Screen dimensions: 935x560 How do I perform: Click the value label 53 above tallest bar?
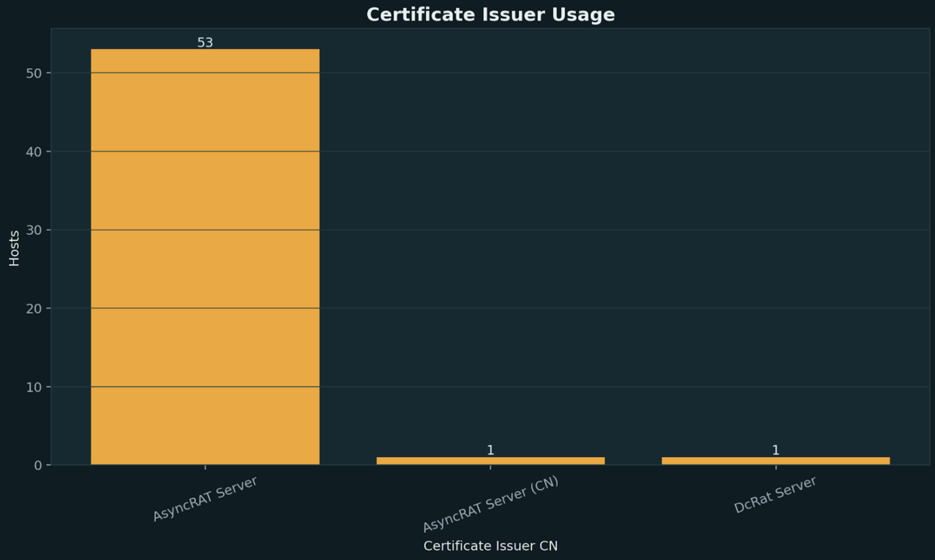(205, 42)
